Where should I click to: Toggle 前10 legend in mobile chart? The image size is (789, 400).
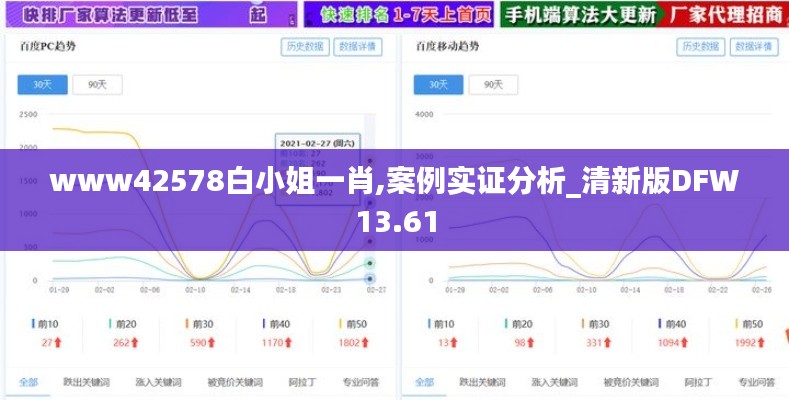coord(441,324)
